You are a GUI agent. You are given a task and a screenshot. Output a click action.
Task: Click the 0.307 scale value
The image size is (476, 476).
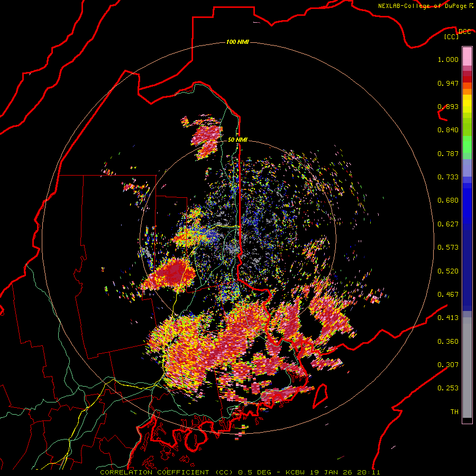click(x=448, y=364)
